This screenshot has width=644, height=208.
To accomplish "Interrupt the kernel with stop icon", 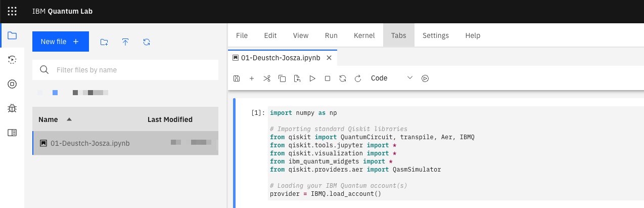I will click(328, 78).
